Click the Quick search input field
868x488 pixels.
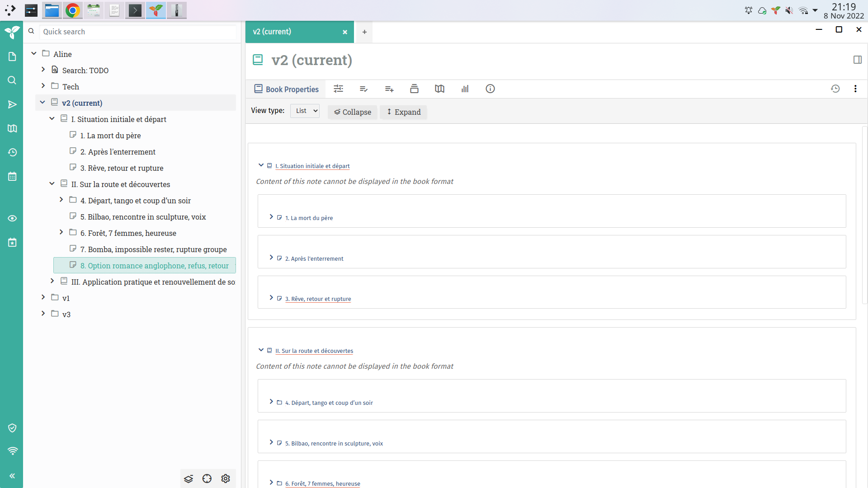tap(138, 32)
